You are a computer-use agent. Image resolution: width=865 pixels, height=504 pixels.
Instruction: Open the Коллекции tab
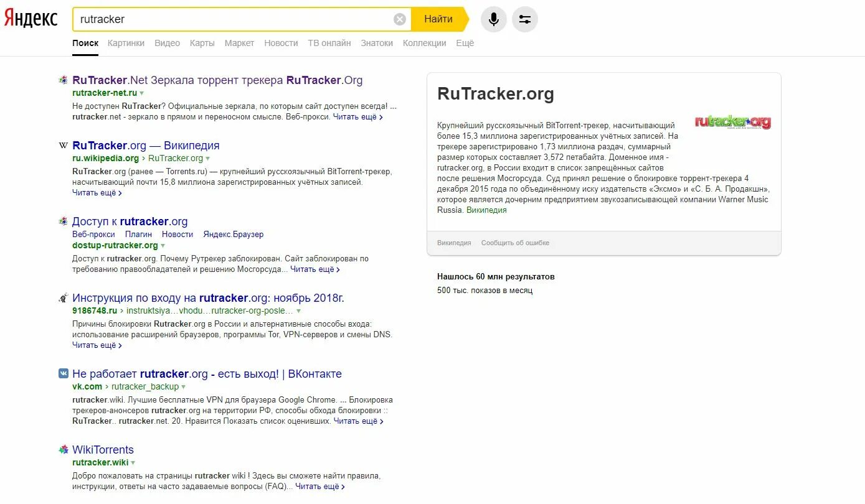click(x=425, y=43)
